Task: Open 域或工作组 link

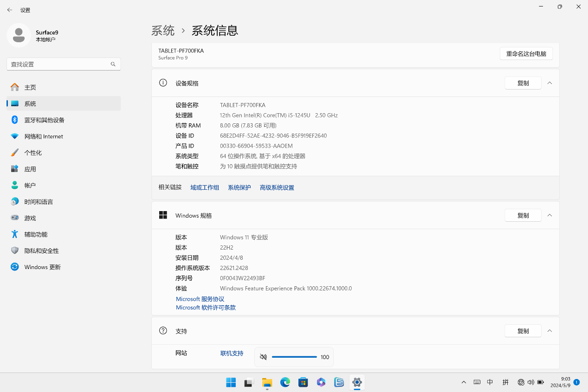Action: click(205, 187)
